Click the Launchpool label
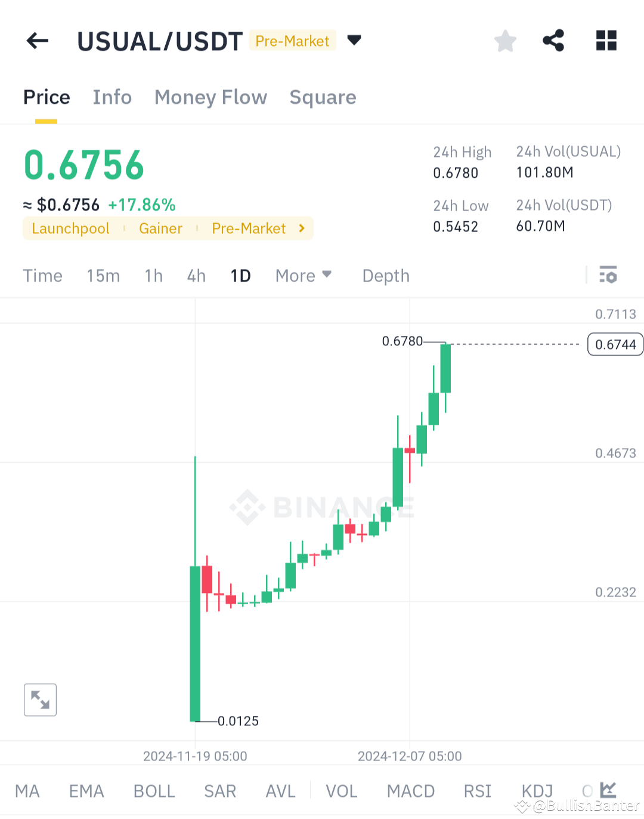The image size is (644, 819). pyautogui.click(x=70, y=228)
